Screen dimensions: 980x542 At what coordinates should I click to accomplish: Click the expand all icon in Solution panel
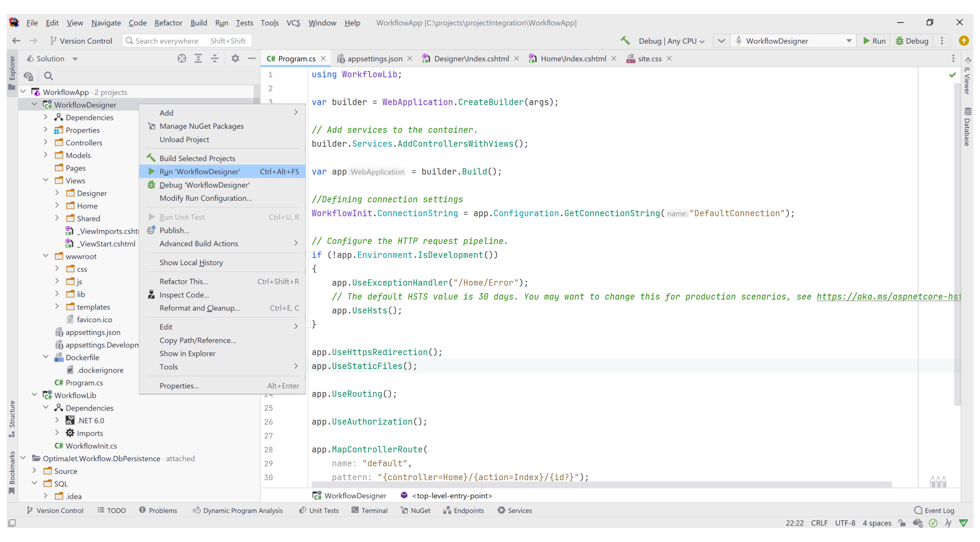click(198, 58)
